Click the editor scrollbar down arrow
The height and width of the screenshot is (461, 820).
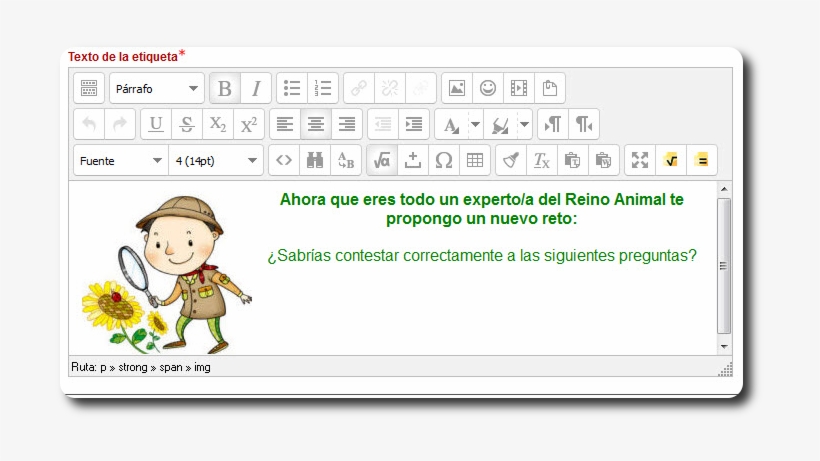[x=725, y=346]
